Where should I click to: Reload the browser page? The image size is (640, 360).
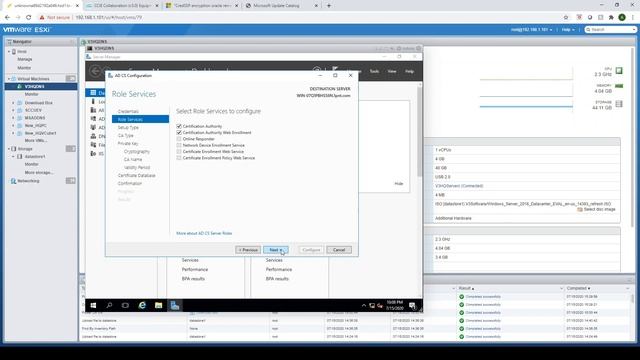(29, 18)
